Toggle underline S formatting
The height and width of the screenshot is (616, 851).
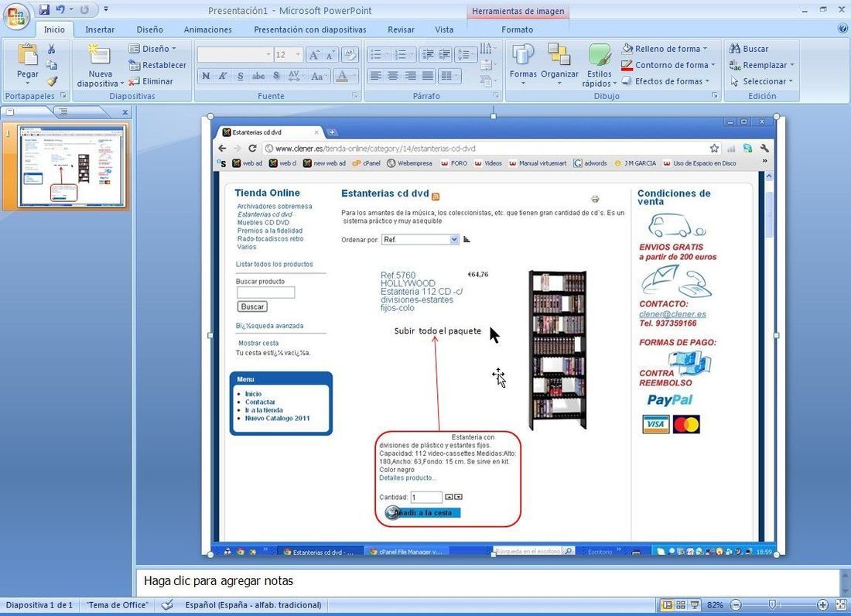click(241, 76)
